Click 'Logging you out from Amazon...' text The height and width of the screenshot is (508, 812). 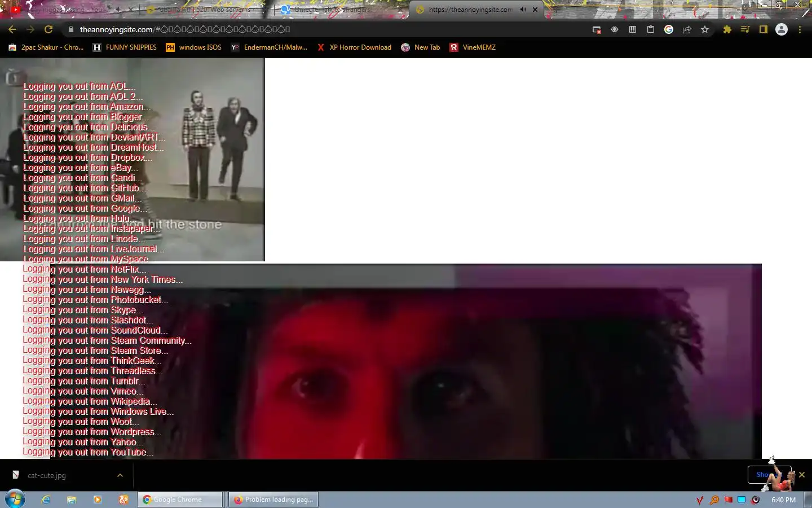click(x=87, y=107)
